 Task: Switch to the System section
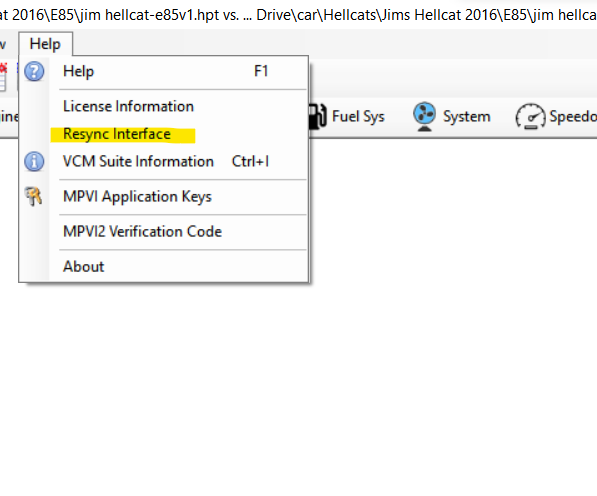(466, 116)
